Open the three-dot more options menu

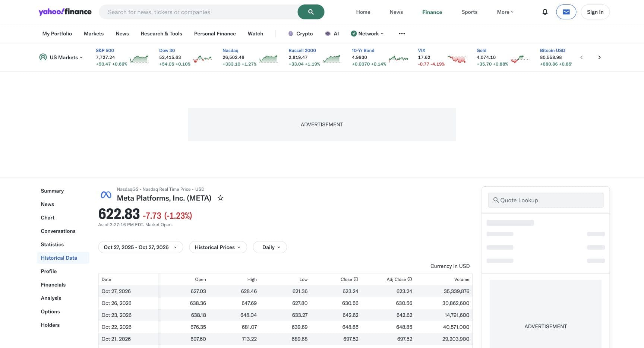click(x=402, y=34)
